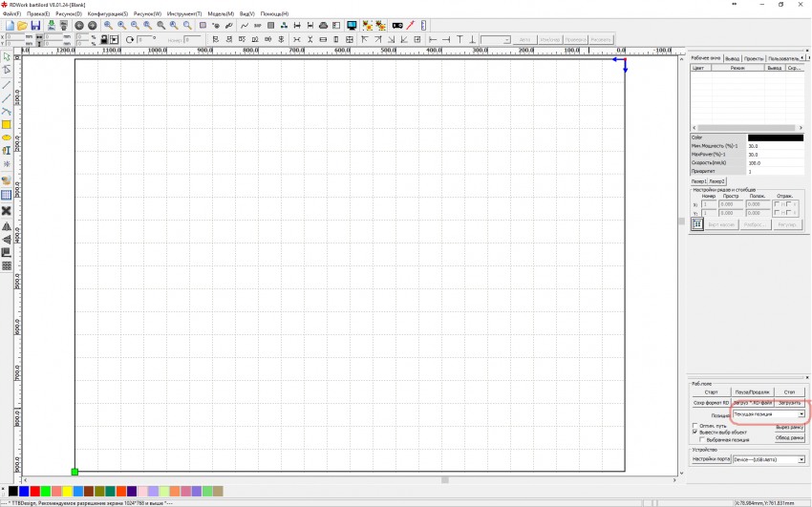Redo with the right arrow circle icon
This screenshot has width=812, height=507.
click(x=92, y=26)
